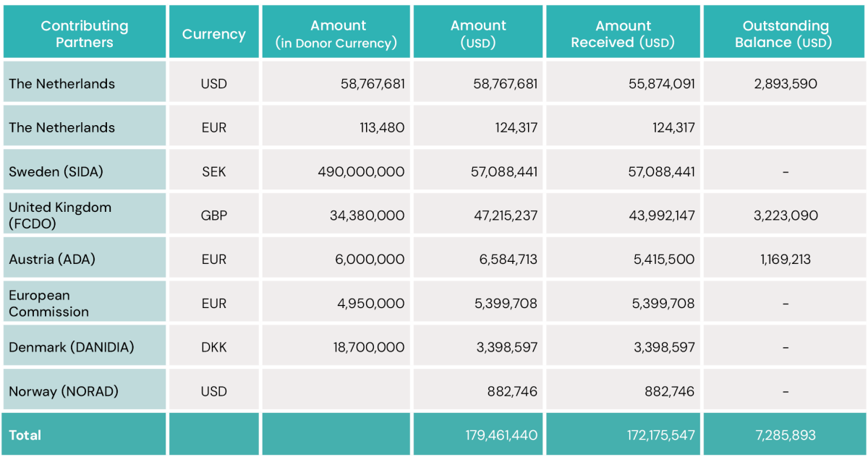This screenshot has width=868, height=465.
Task: Click the Contributing Partners column header
Action: 84,34
